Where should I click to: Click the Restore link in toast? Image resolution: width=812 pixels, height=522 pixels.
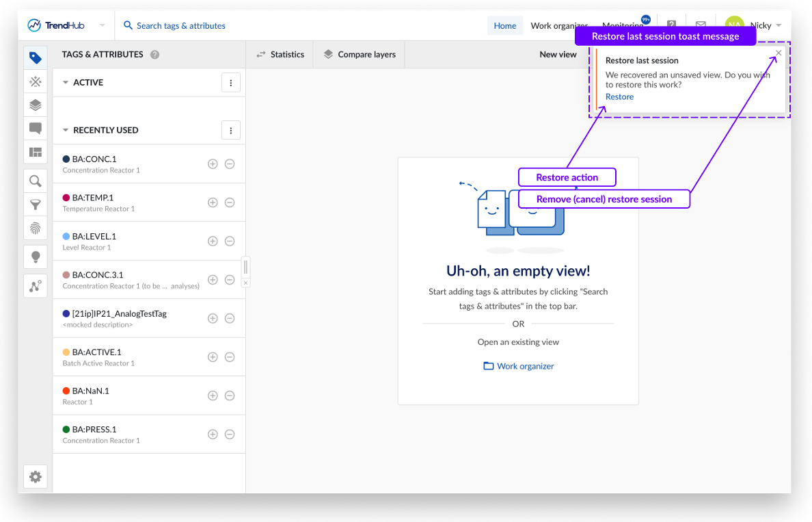click(x=619, y=97)
